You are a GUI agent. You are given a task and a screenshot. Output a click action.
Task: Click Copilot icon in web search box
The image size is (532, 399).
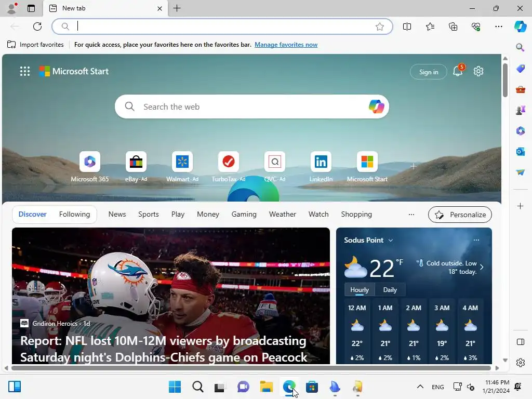pyautogui.click(x=376, y=107)
